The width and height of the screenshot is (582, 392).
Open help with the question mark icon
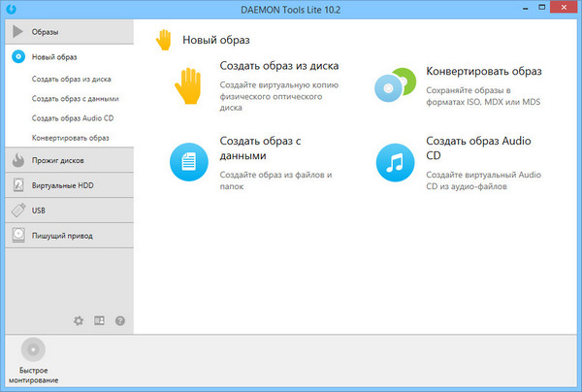[x=120, y=321]
